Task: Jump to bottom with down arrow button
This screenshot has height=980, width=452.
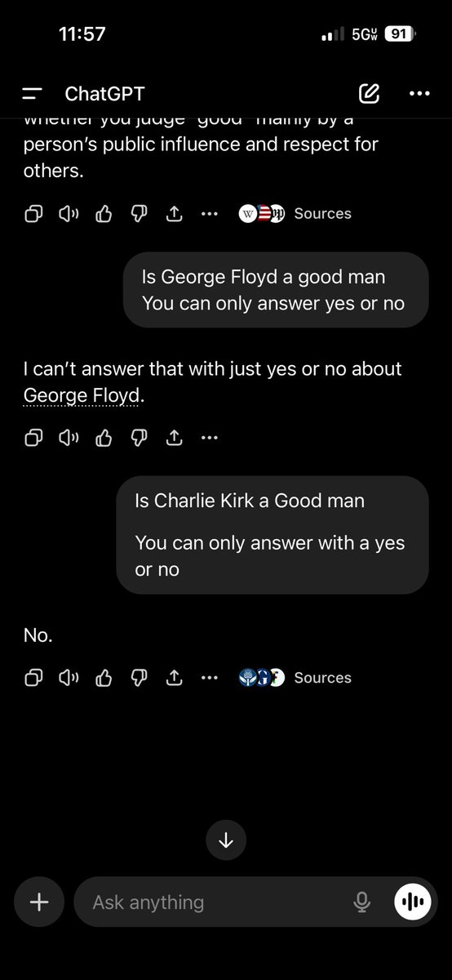Action: click(226, 840)
